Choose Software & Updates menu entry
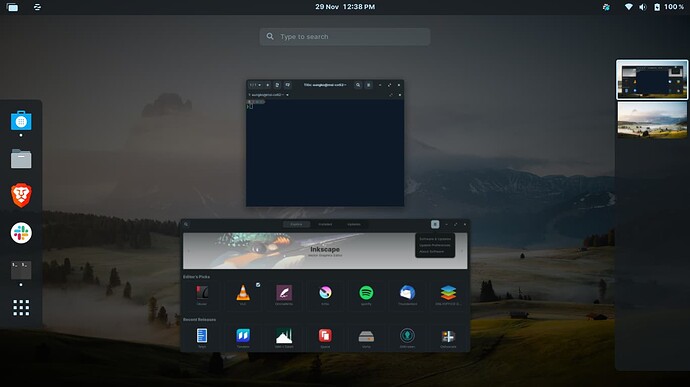690x387 pixels. [435, 239]
